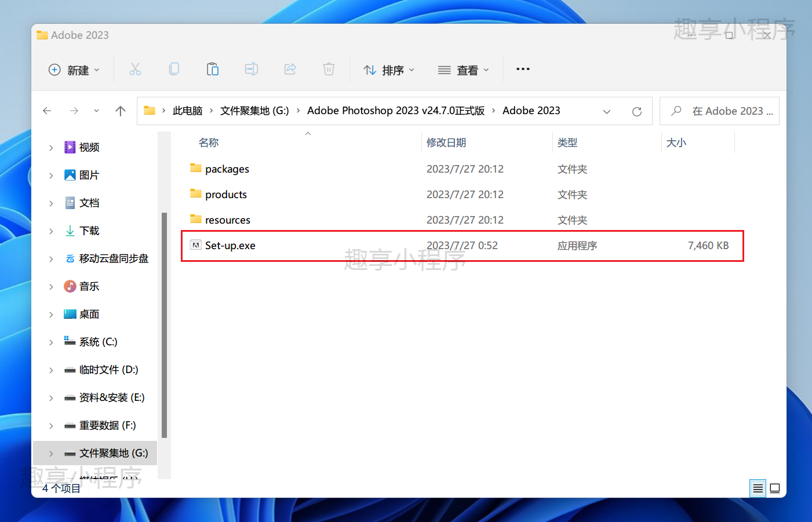
Task: Switch to details view layout
Action: click(758, 488)
